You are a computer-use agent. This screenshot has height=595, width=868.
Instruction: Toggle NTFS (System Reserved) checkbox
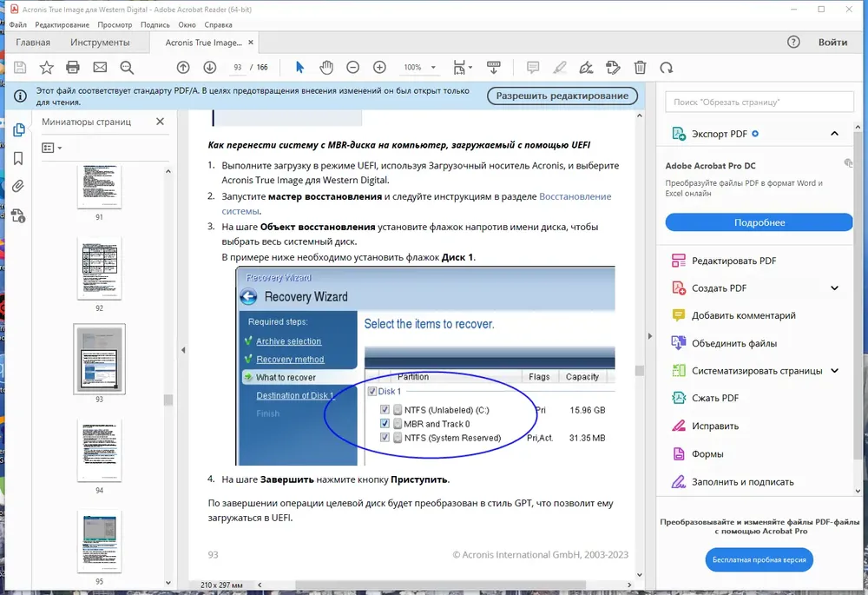point(385,438)
